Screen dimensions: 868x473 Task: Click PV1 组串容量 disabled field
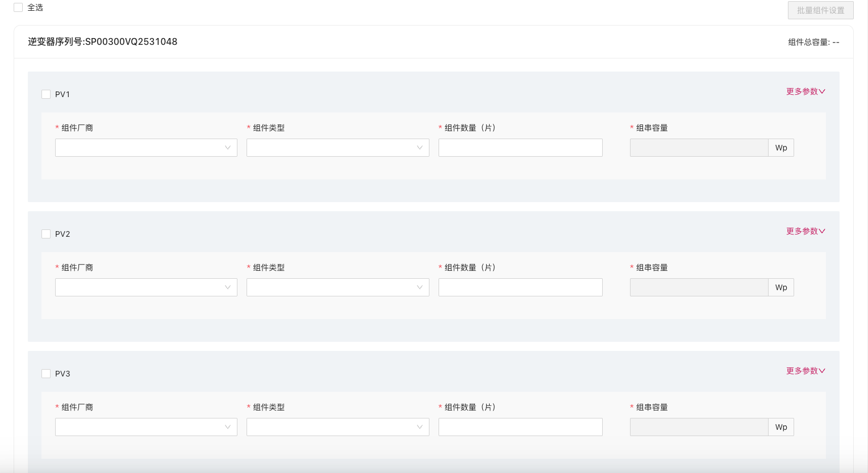pos(699,148)
